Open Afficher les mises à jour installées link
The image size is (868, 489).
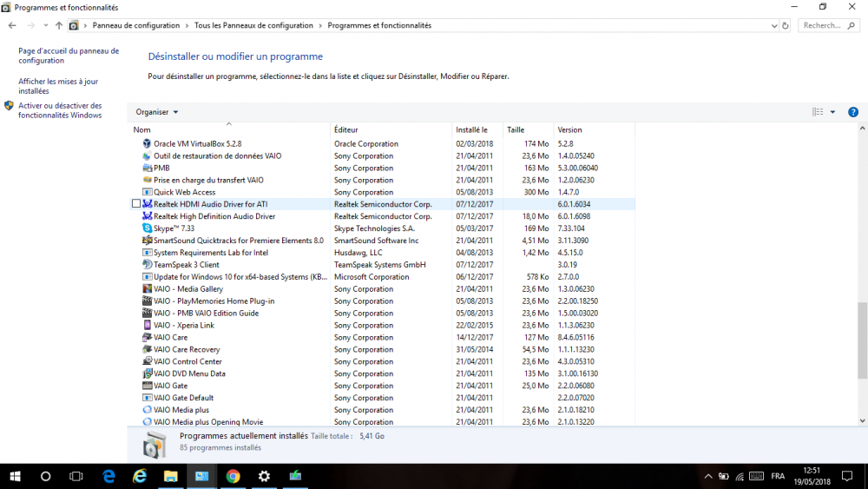(58, 86)
